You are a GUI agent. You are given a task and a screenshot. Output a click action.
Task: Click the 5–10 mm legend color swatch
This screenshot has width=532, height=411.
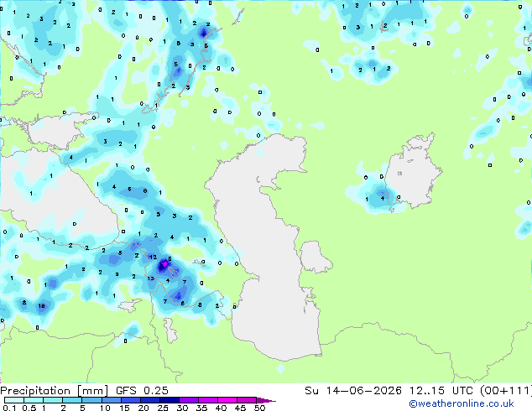click(x=91, y=400)
